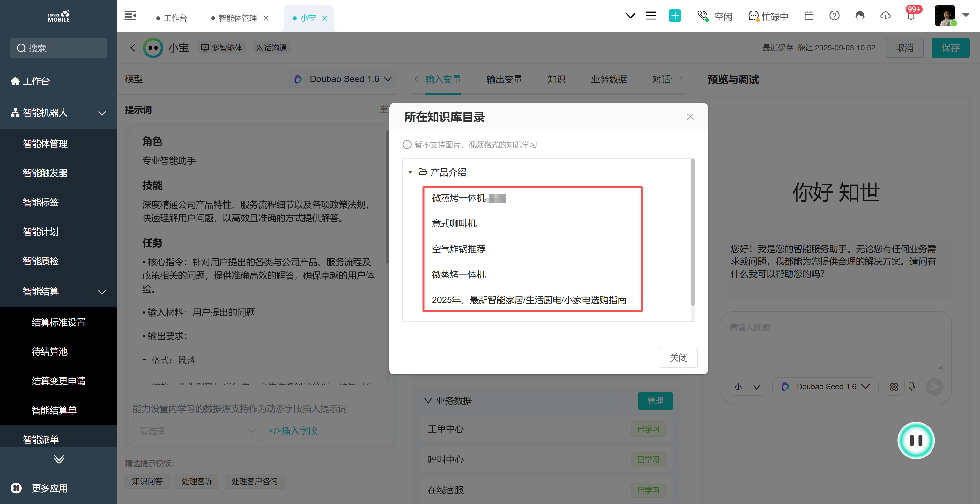980x504 pixels.
Task: Choose the 知识问答 prompt template
Action: tap(147, 482)
